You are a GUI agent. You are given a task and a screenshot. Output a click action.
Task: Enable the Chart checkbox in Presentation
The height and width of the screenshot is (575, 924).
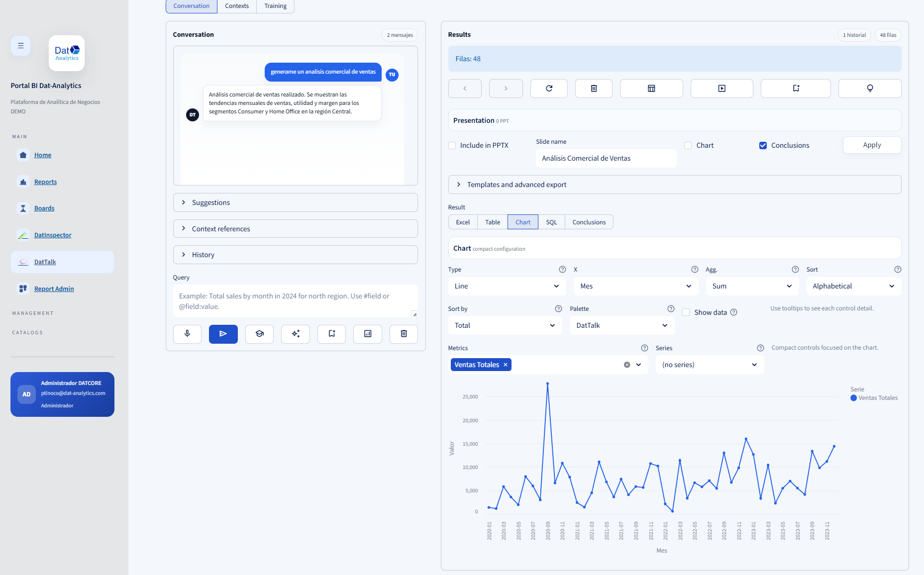(x=688, y=145)
